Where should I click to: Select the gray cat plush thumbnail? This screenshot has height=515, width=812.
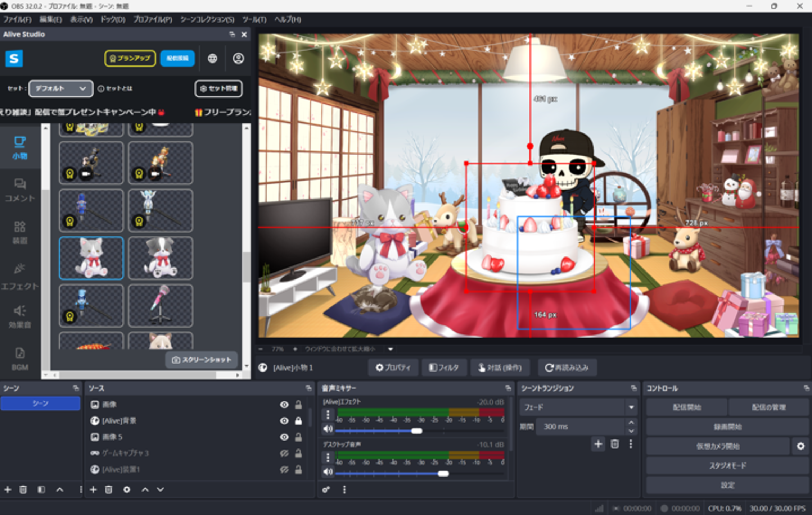coord(91,258)
